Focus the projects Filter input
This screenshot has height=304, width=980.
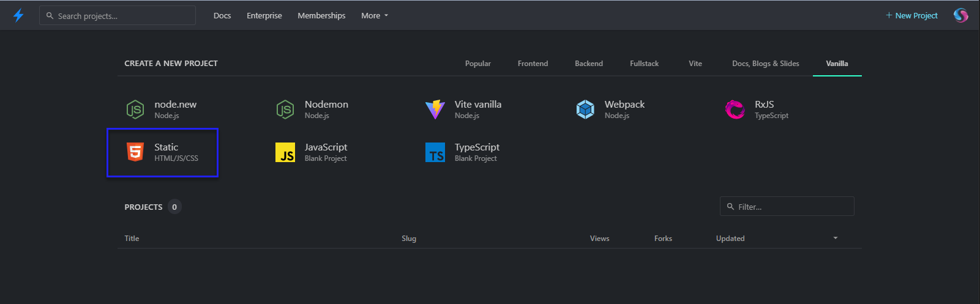coord(787,206)
